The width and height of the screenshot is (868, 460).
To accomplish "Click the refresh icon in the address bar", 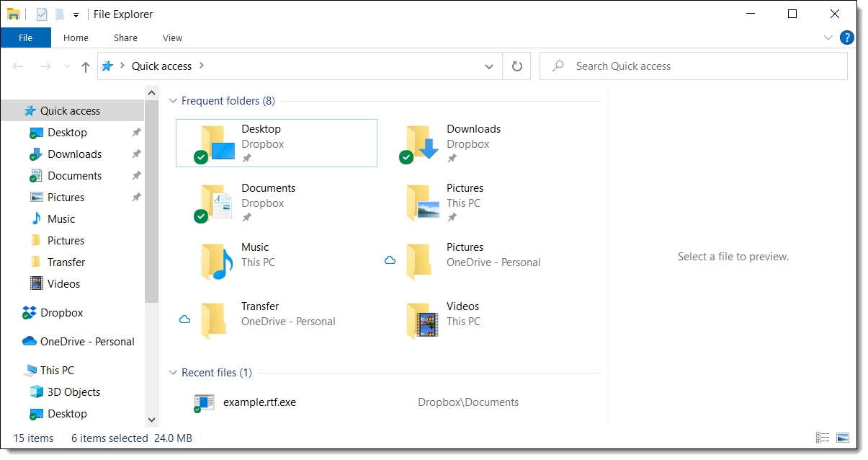I will click(x=516, y=66).
